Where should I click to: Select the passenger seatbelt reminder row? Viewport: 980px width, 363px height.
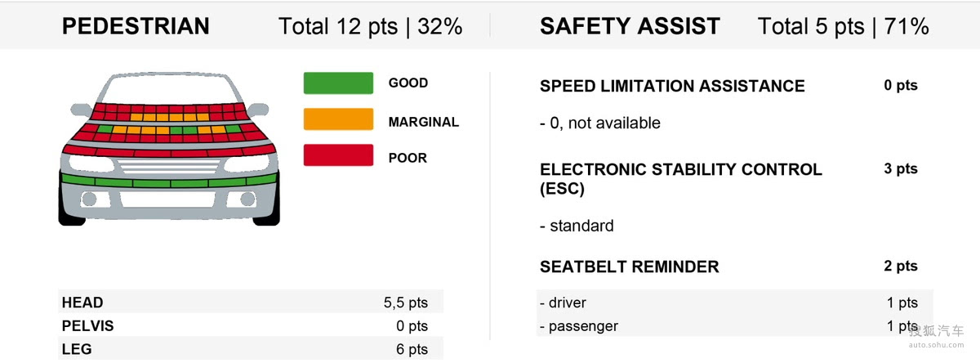[x=733, y=326]
